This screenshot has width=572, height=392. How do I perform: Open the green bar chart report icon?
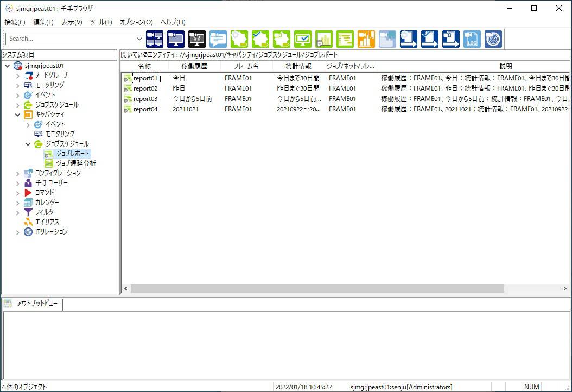pos(324,39)
